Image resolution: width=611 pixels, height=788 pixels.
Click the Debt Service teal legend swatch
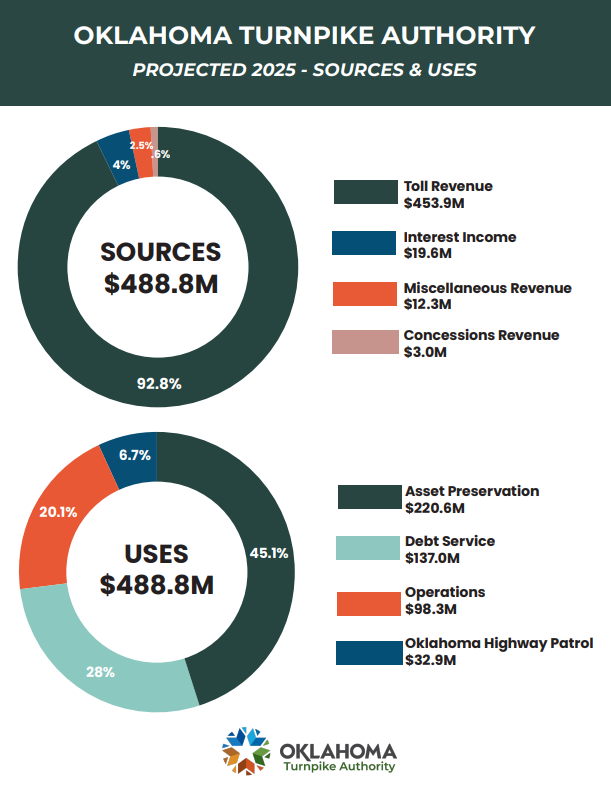(368, 548)
